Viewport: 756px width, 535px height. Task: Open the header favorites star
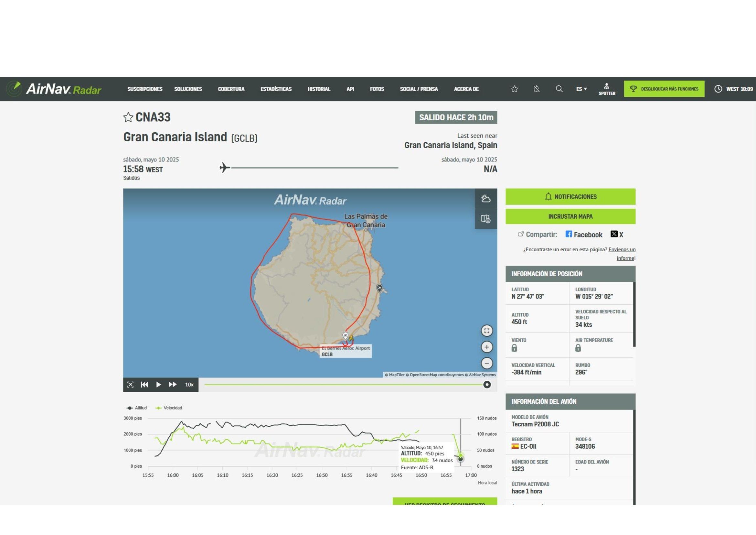click(514, 89)
